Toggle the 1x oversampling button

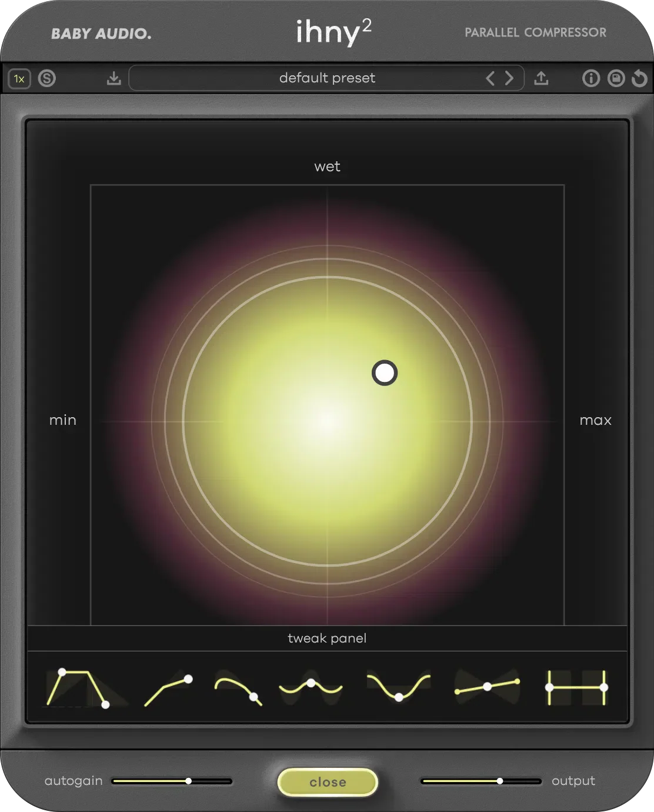(x=19, y=78)
